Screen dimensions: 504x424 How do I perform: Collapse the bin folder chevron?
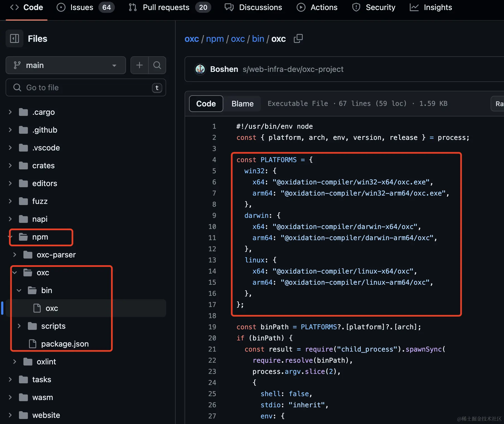[x=19, y=290]
